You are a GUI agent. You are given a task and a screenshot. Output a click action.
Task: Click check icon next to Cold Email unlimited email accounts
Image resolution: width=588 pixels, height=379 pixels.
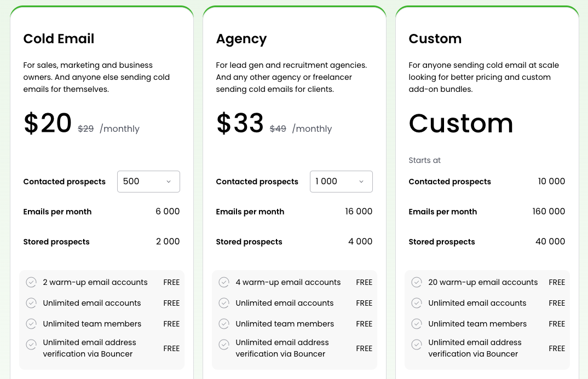coord(31,303)
